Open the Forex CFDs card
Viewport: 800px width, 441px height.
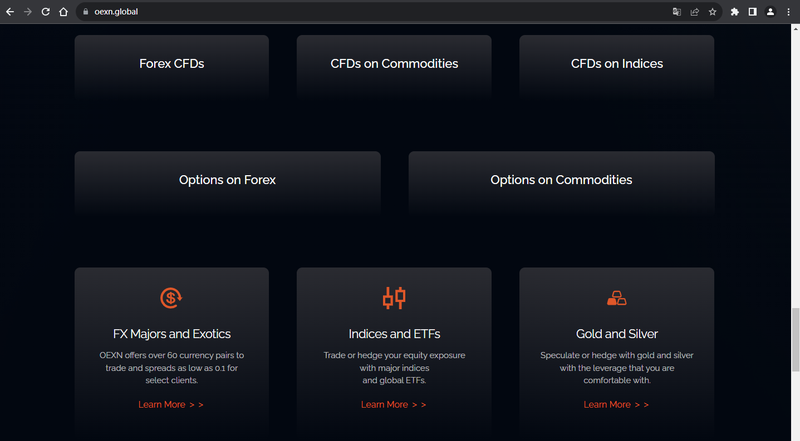pos(171,67)
